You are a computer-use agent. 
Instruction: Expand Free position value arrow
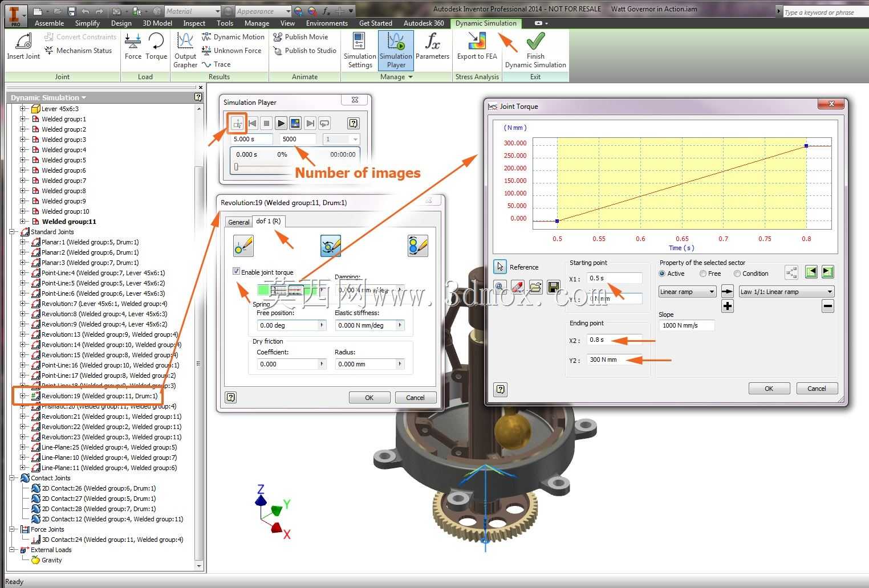(322, 325)
